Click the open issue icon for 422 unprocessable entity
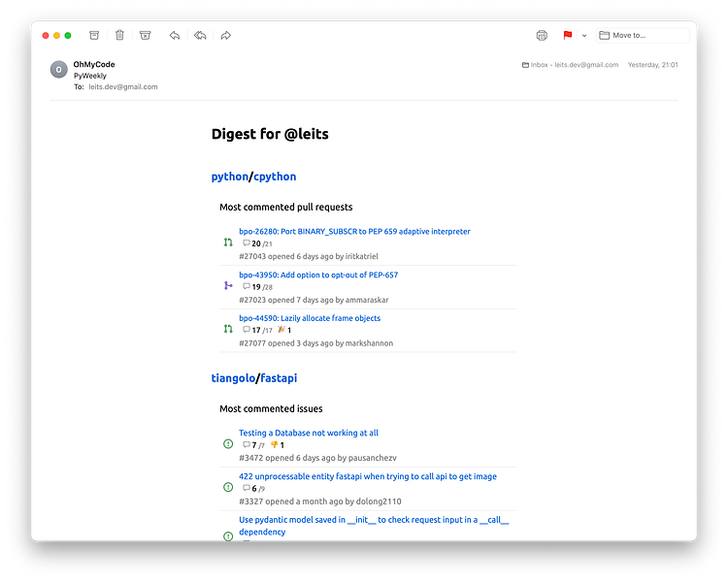The height and width of the screenshot is (582, 728). click(228, 487)
